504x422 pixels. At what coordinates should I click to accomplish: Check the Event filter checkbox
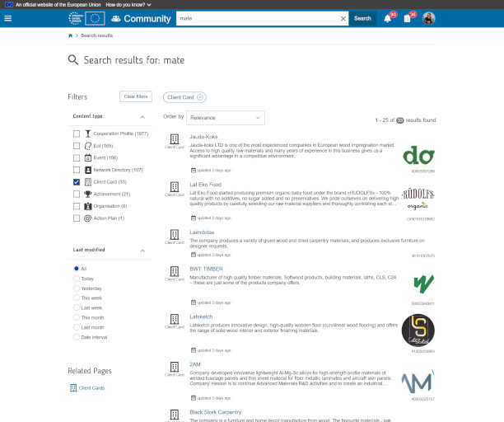77,157
